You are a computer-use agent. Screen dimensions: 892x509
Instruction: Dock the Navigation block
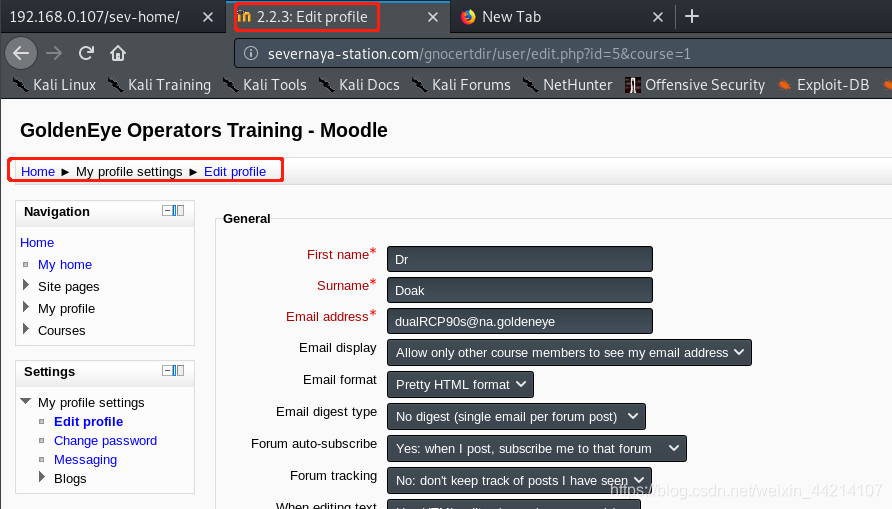coord(179,211)
